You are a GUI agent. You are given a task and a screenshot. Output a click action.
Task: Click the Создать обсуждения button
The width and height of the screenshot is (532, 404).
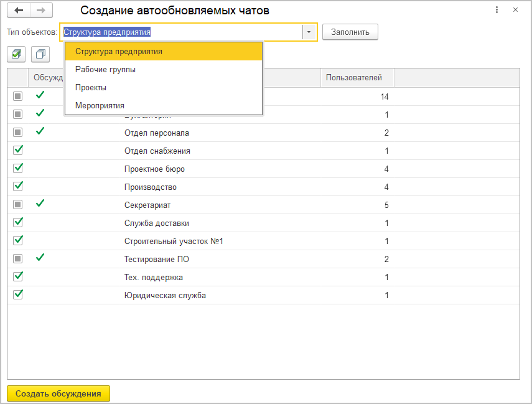[58, 393]
